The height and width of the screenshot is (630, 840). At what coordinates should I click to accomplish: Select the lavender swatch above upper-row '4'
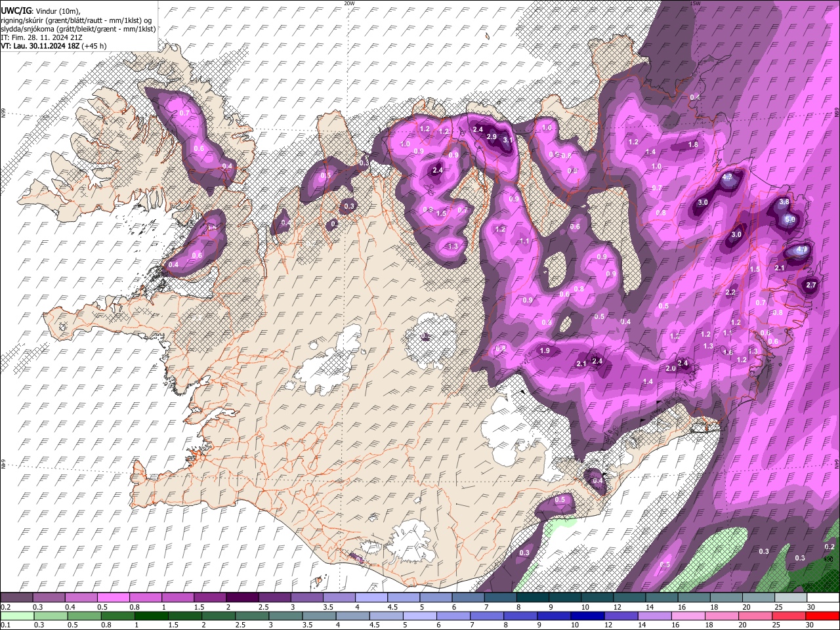click(371, 598)
